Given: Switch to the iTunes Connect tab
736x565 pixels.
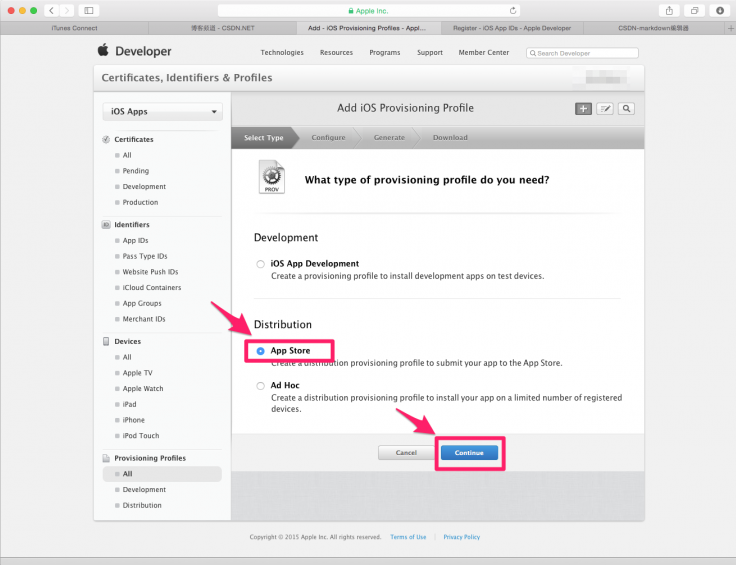Looking at the screenshot, I should [74, 28].
